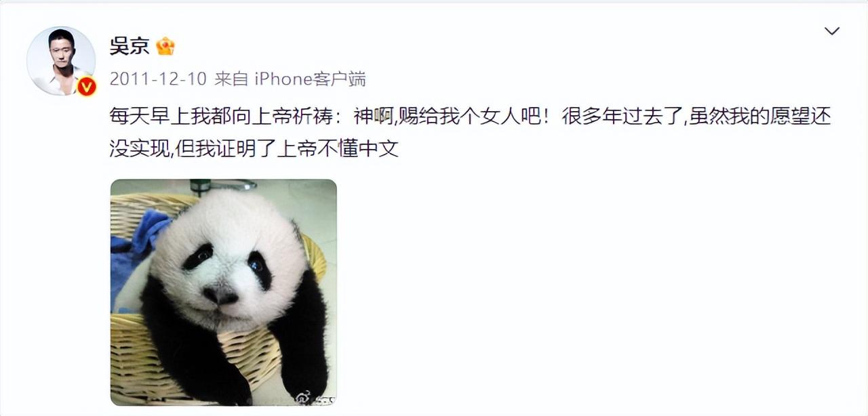Screen dimensions: 868x416
Task: Click the 2011-12-10 post date
Action: (158, 79)
